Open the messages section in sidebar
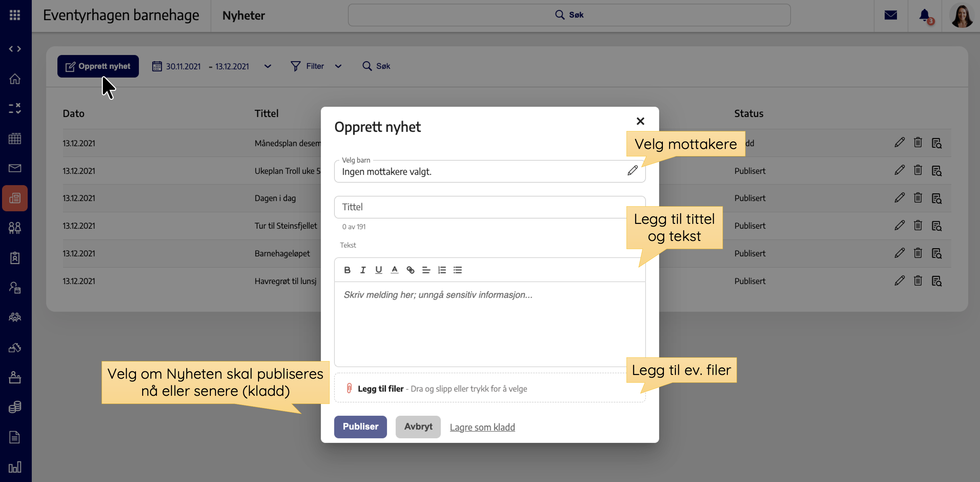The image size is (980, 482). click(15, 168)
